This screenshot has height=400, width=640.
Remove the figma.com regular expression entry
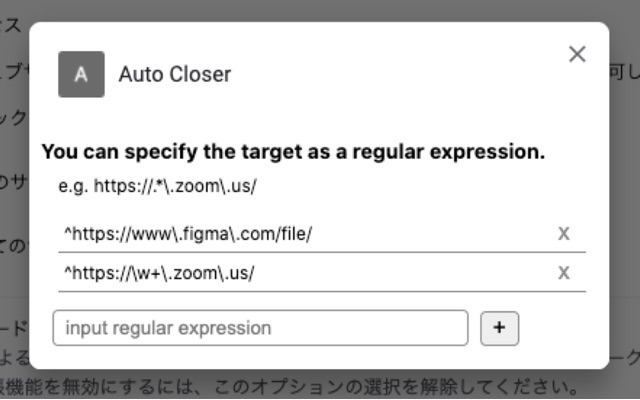point(564,234)
